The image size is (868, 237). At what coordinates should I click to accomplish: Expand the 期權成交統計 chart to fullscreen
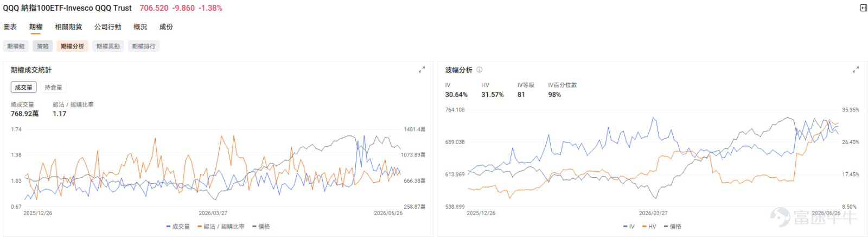[422, 70]
